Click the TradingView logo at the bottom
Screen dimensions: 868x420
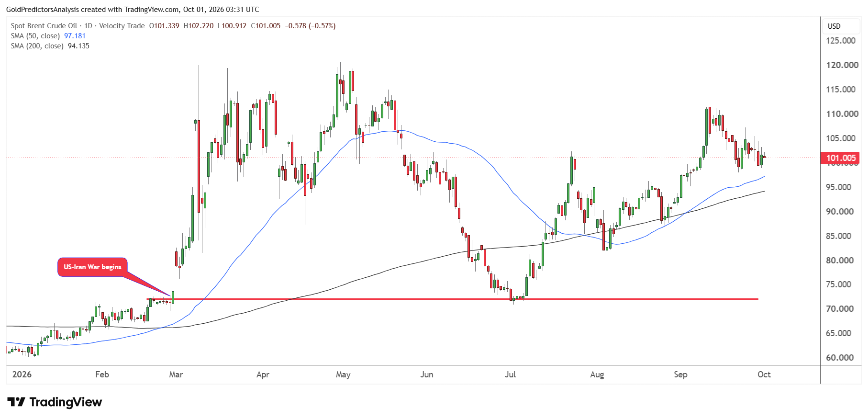[x=55, y=402]
